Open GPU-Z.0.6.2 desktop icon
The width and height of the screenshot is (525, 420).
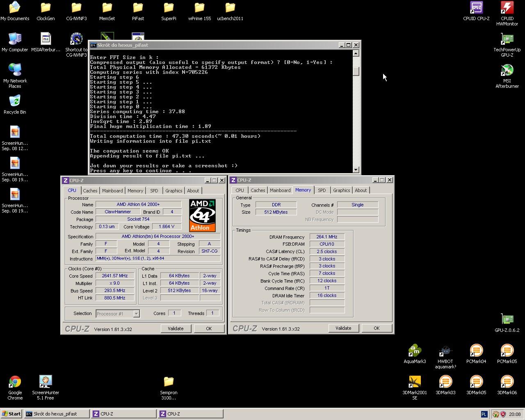coord(507,322)
